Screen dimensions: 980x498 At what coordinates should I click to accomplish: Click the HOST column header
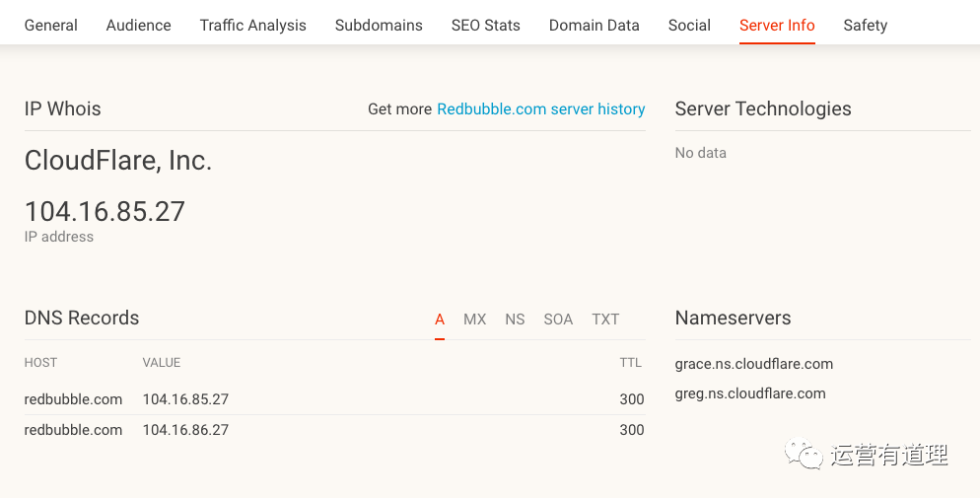[x=40, y=363]
